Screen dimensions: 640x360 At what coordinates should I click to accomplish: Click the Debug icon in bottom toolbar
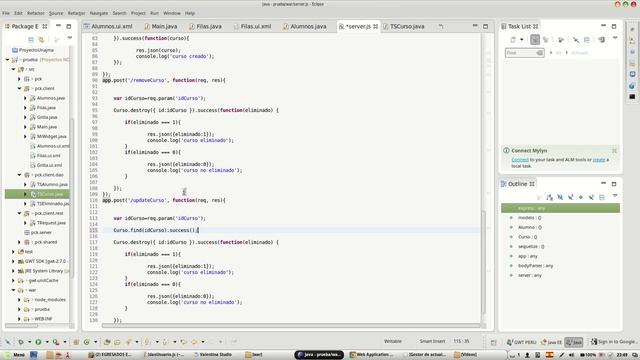20,342
